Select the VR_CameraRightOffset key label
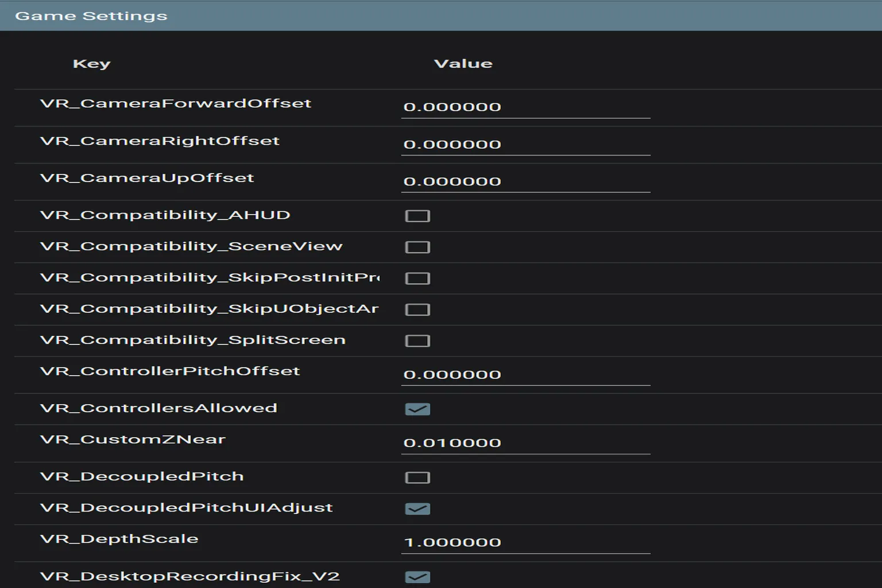This screenshot has width=882, height=588. 160,141
